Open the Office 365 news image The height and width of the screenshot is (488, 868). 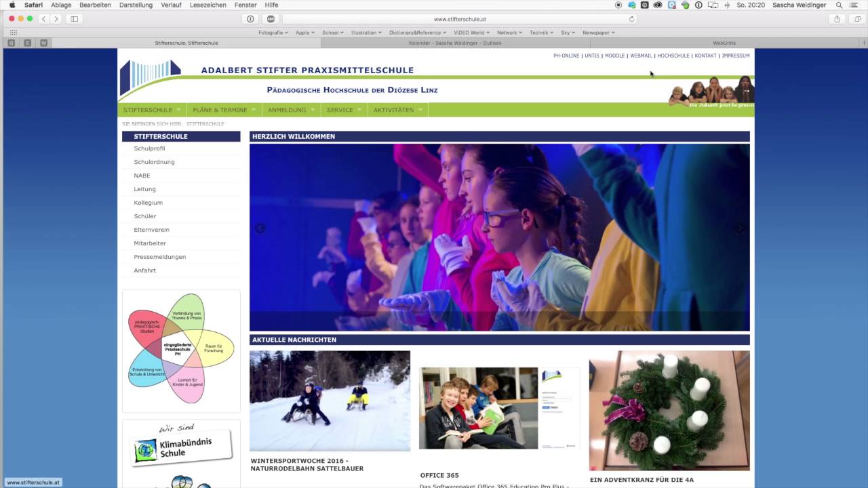tap(500, 408)
